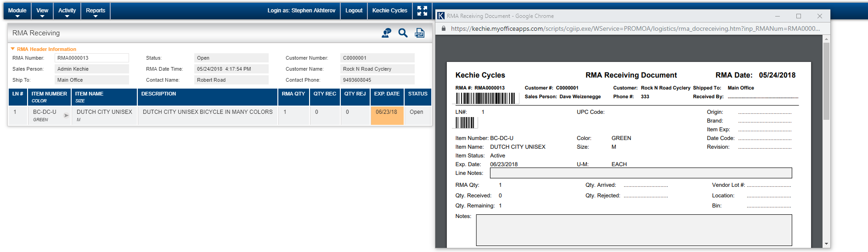Click the RMA number barcode in the document
The width and height of the screenshot is (868, 252).
(x=485, y=98)
